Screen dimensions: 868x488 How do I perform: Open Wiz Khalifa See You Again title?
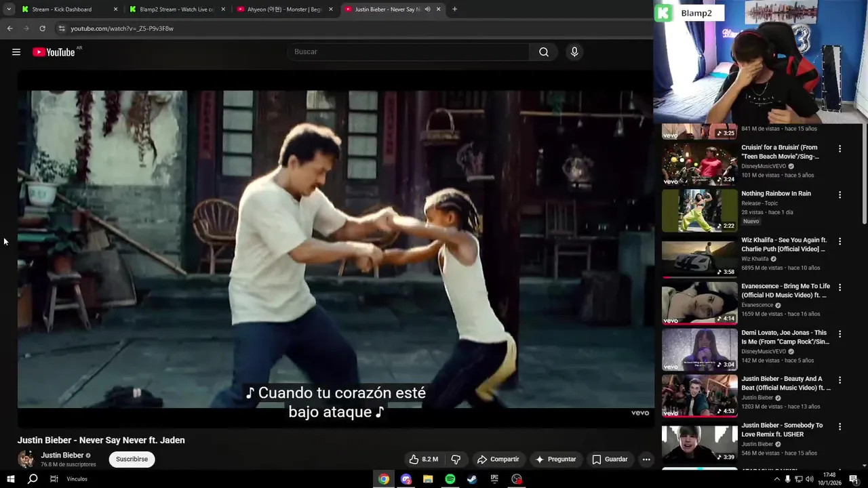(784, 245)
